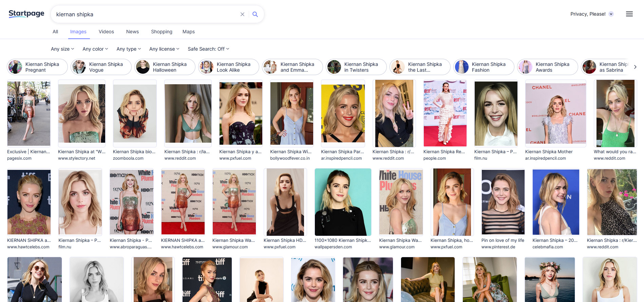644x302 pixels.
Task: Run search with the magnifier icon
Action: [x=255, y=14]
